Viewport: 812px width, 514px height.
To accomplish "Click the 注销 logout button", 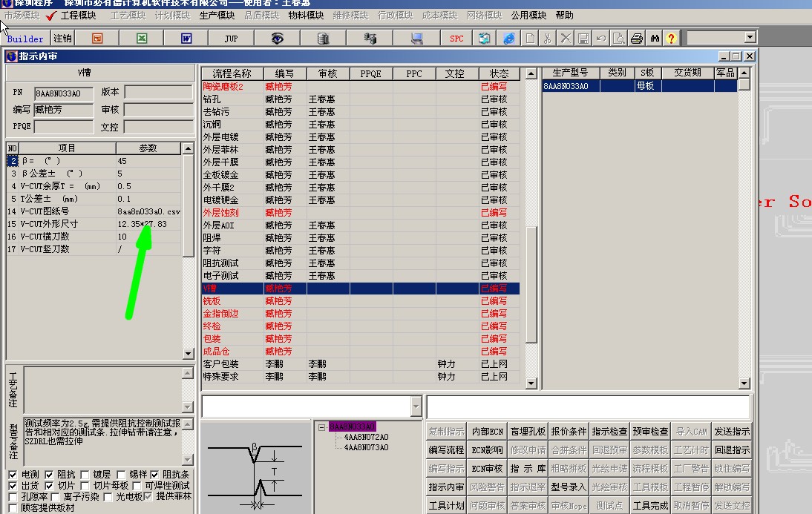I will click(62, 39).
